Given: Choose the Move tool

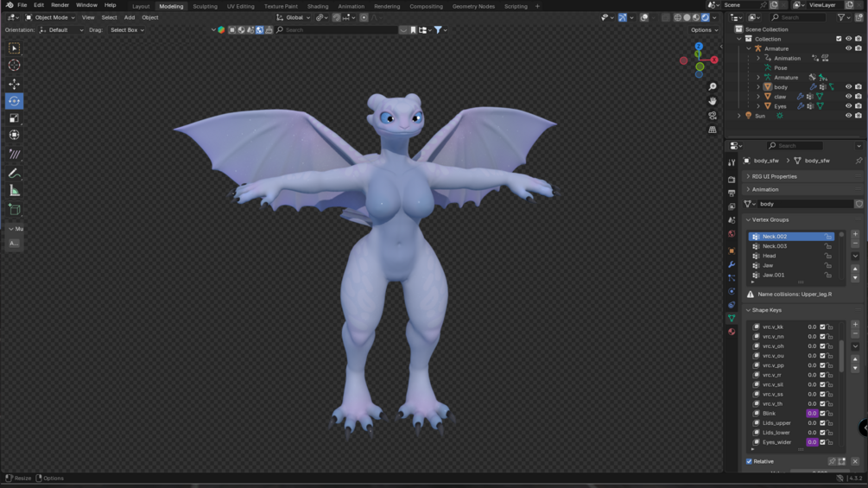Looking at the screenshot, I should 15,84.
